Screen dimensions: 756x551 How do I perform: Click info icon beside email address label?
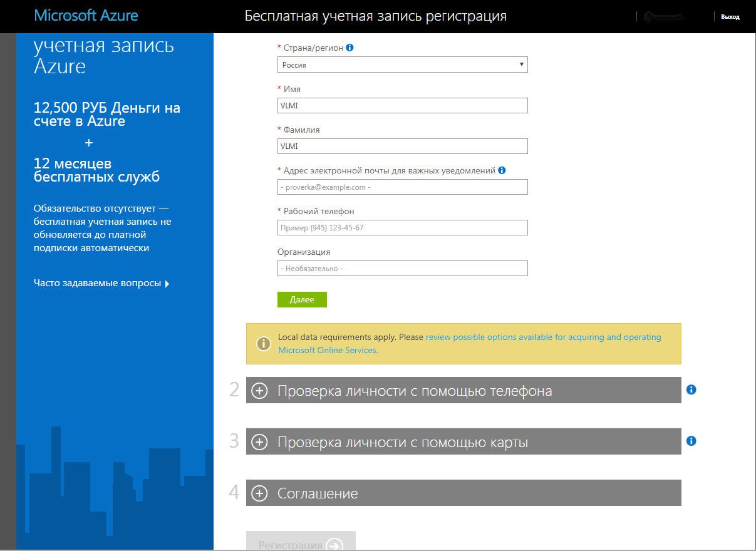tap(502, 170)
